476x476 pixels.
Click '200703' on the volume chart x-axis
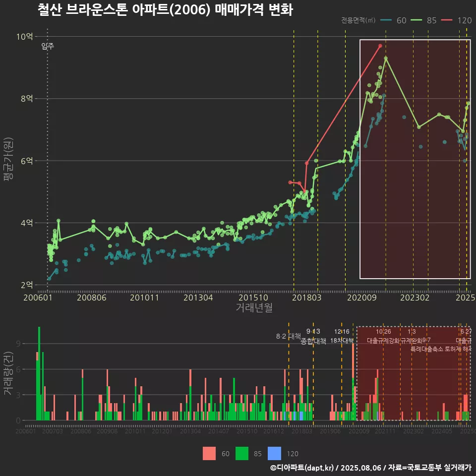click(52, 431)
